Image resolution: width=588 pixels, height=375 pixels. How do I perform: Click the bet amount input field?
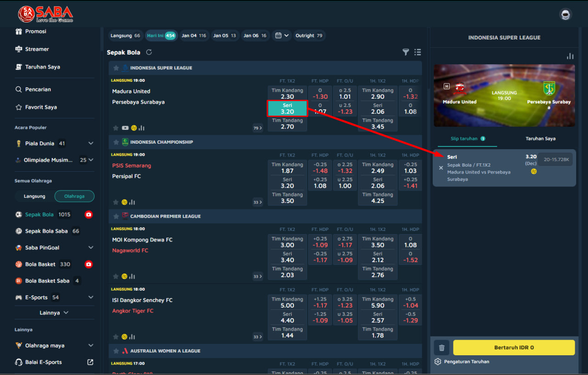555,159
